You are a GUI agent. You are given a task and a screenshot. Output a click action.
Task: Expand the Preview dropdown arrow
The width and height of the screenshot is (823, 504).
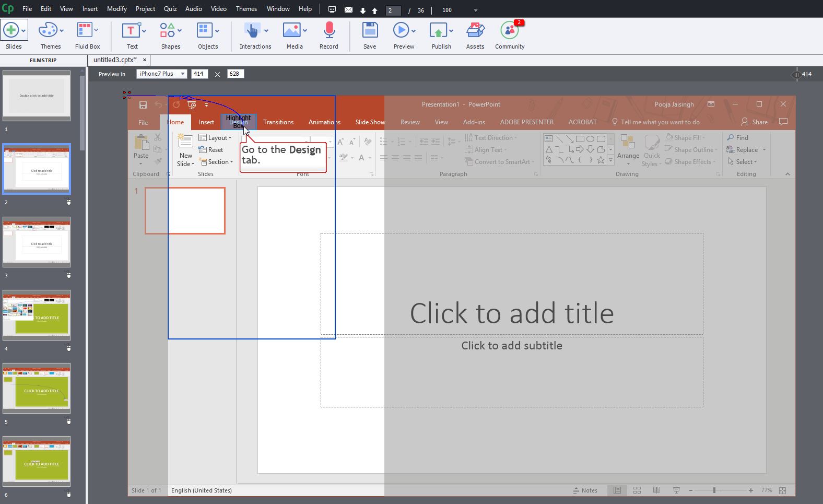(x=413, y=31)
